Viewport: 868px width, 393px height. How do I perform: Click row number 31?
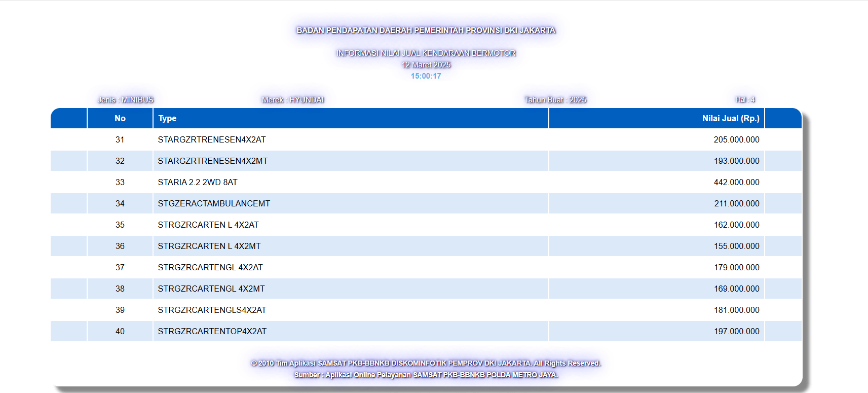coord(120,139)
